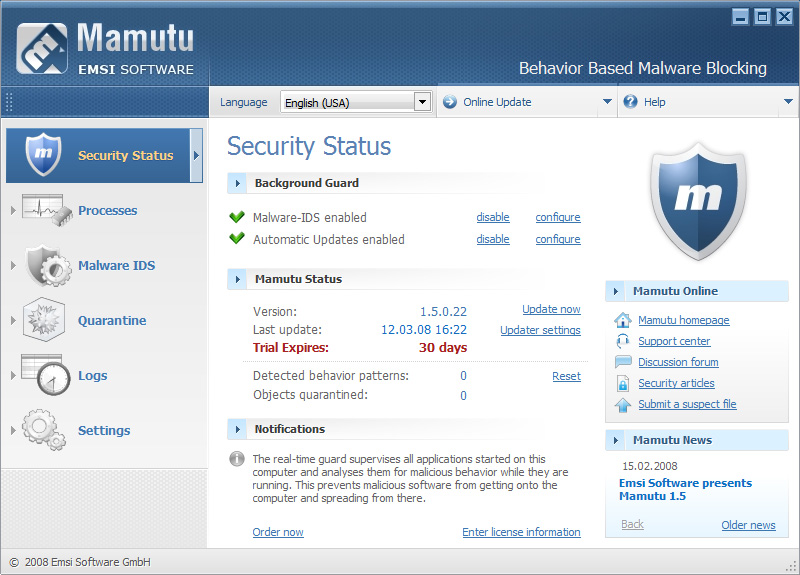This screenshot has height=575, width=800.
Task: Click the large Mamutu shield emblem
Action: (x=697, y=201)
